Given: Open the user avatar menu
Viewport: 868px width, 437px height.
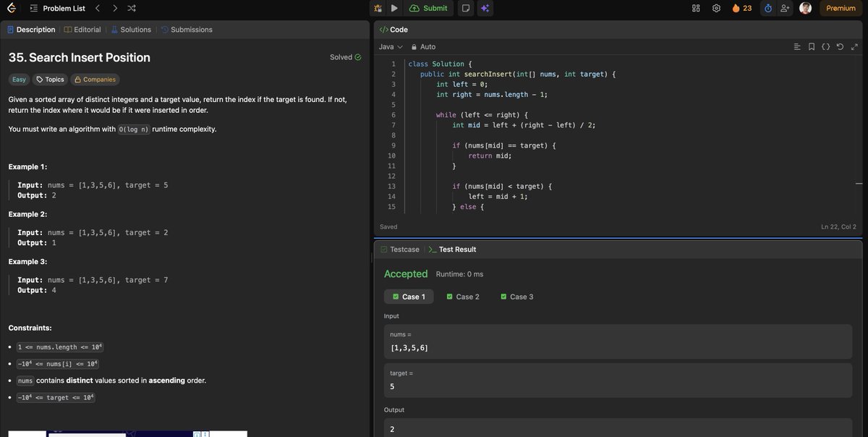Looking at the screenshot, I should [805, 8].
